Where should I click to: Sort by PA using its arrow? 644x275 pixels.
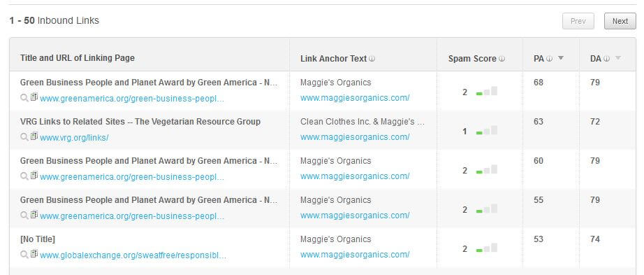pos(561,59)
